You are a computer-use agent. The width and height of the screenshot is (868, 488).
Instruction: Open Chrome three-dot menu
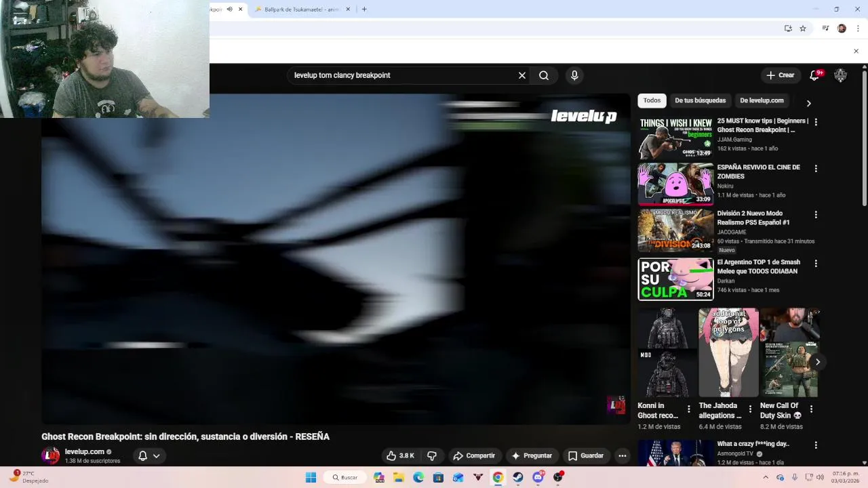tap(858, 28)
